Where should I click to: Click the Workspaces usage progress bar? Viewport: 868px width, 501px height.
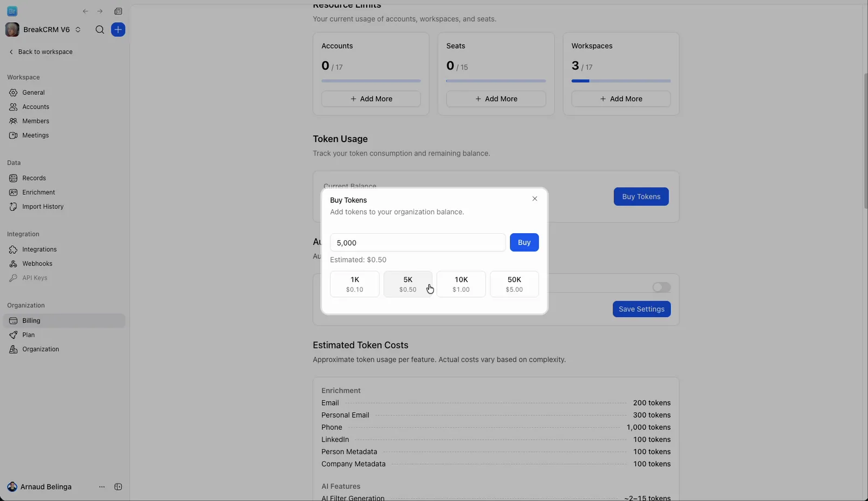pos(621,81)
